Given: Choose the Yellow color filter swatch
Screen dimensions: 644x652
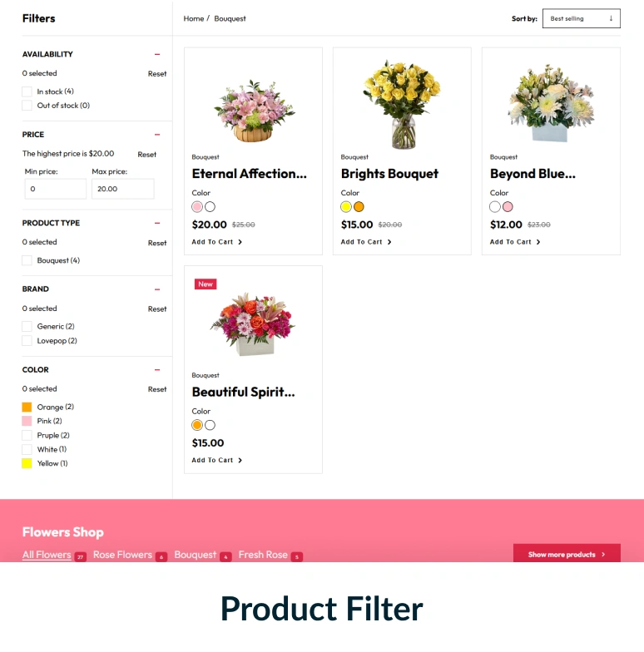Looking at the screenshot, I should 27,463.
